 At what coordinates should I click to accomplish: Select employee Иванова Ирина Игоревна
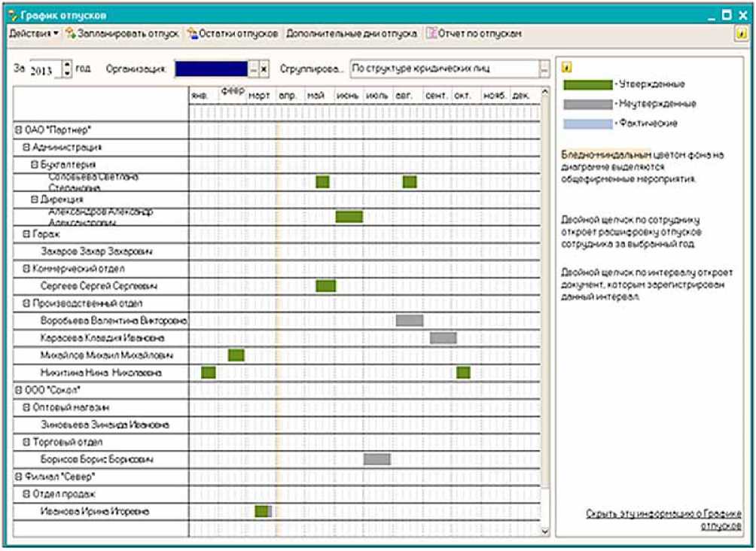pyautogui.click(x=95, y=511)
